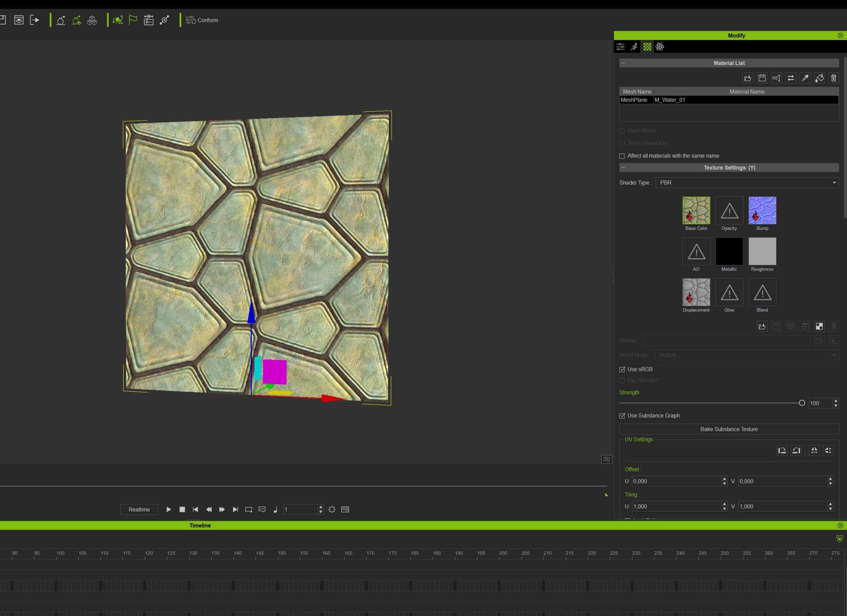Select the material eyedropper picker icon
This screenshot has height=616, width=847.
click(805, 78)
